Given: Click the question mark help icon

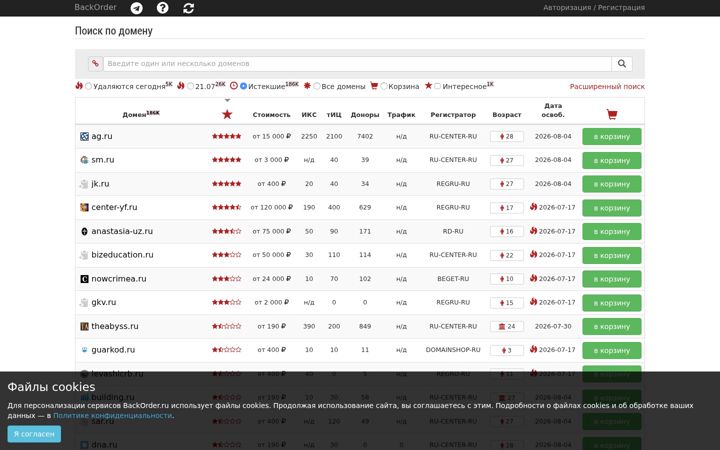Looking at the screenshot, I should (x=163, y=8).
